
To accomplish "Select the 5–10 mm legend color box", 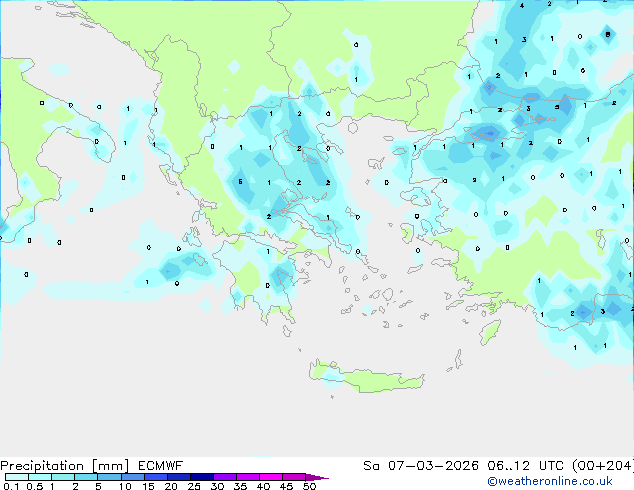I will click(x=109, y=477).
